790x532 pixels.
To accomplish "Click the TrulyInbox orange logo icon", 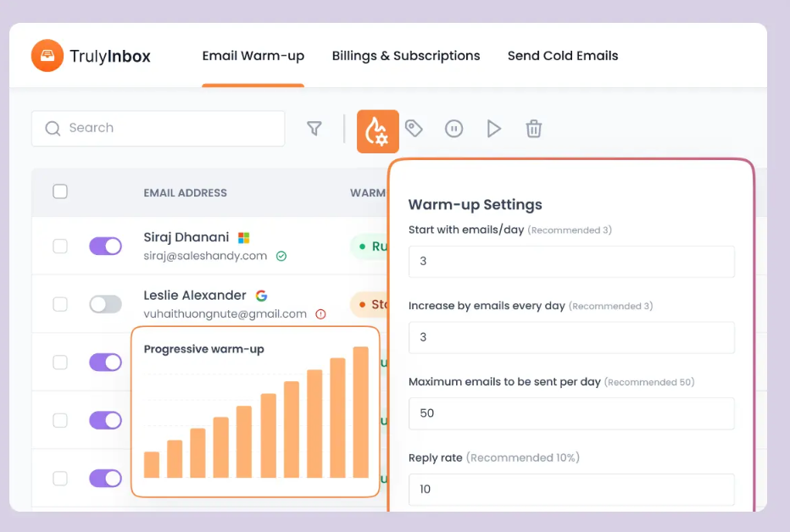I will pyautogui.click(x=47, y=55).
